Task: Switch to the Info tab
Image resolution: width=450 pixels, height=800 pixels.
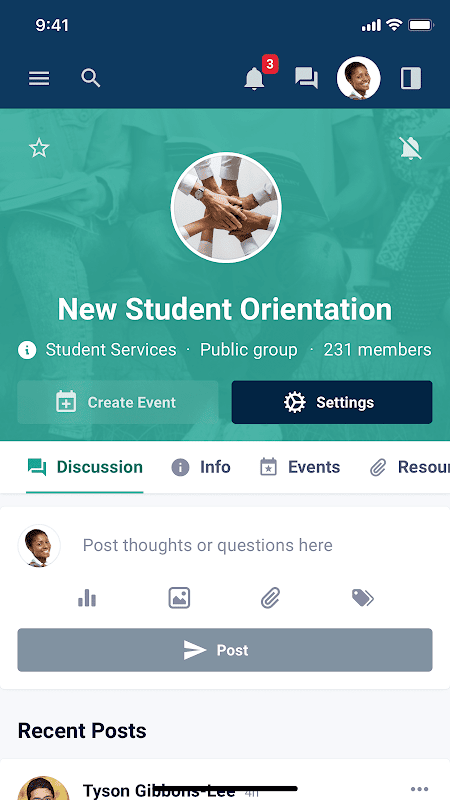Action: [201, 467]
